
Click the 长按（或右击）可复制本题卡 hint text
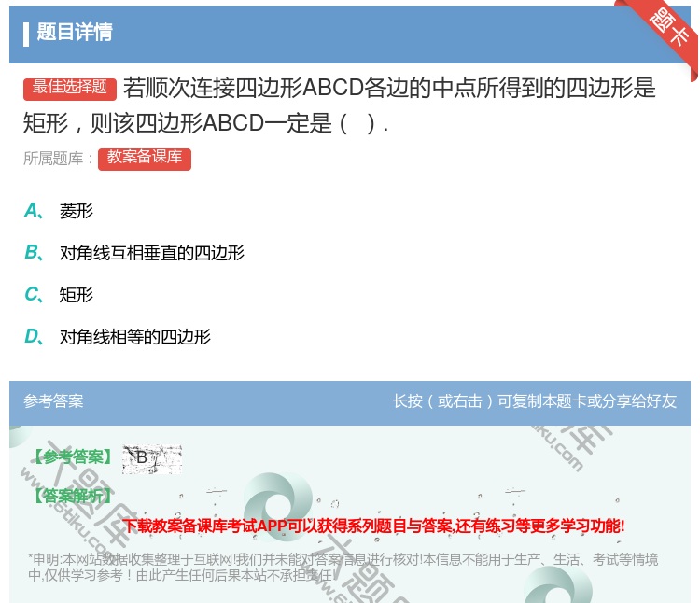click(535, 400)
